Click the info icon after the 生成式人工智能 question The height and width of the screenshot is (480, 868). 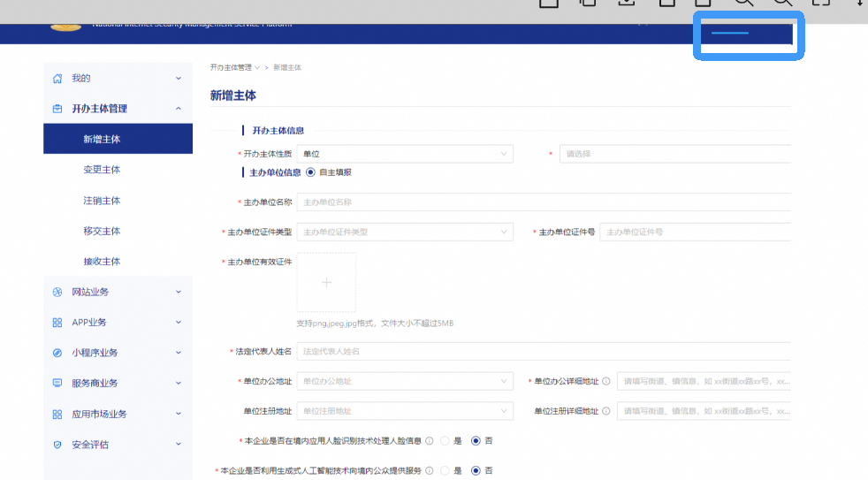click(429, 470)
